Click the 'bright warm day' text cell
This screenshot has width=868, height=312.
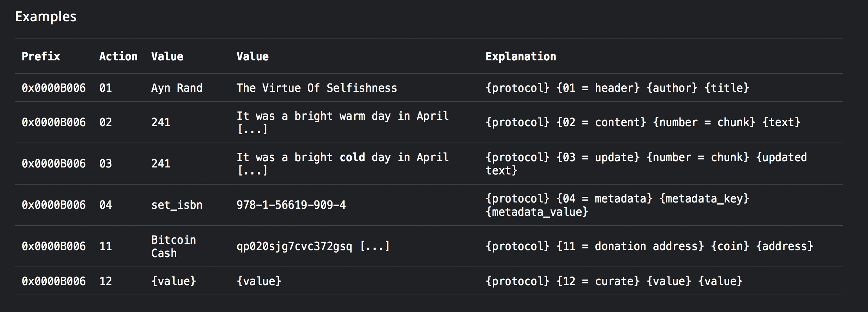pos(343,122)
